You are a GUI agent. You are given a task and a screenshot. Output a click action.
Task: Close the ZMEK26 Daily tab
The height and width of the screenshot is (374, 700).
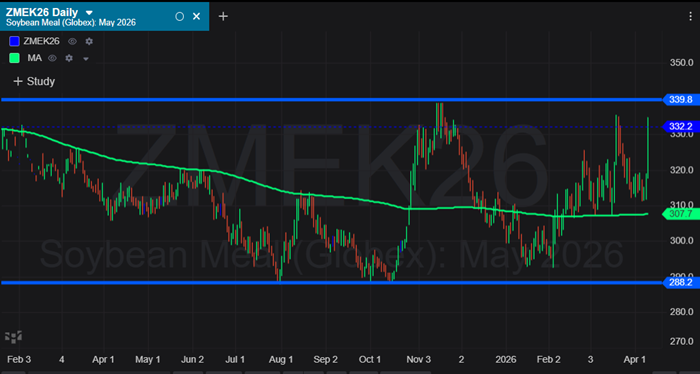[x=196, y=17]
